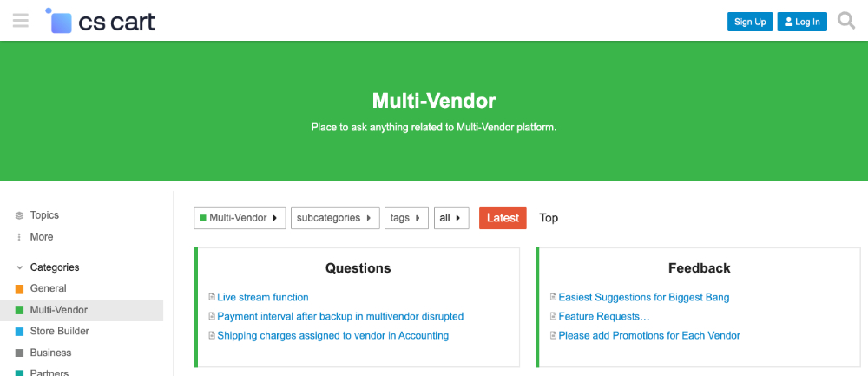Open search with the magnifier icon
The image size is (868, 376).
845,21
